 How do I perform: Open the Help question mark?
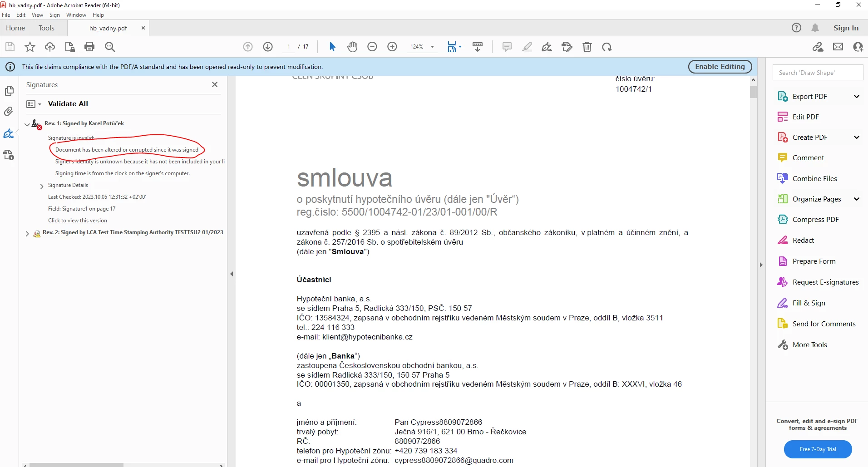pos(796,28)
